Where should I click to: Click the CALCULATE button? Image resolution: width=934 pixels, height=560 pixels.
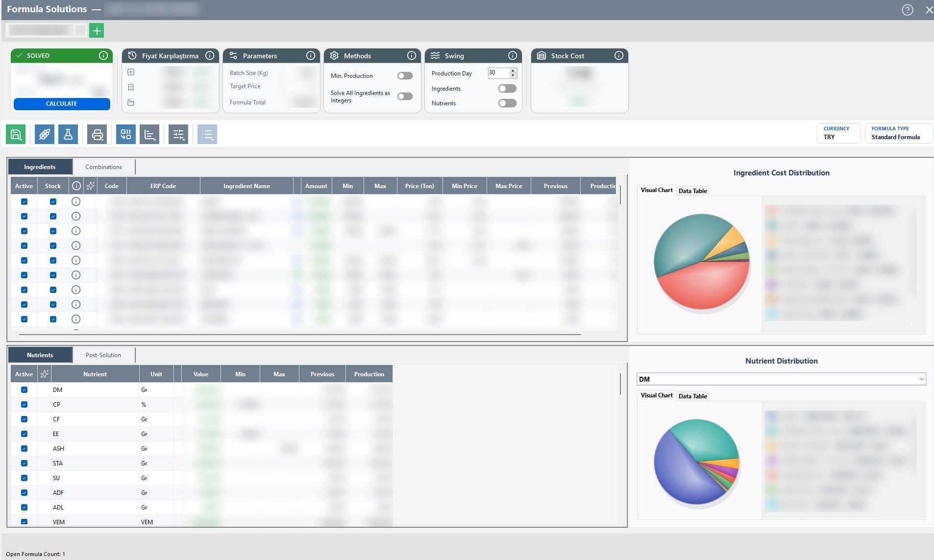(62, 104)
